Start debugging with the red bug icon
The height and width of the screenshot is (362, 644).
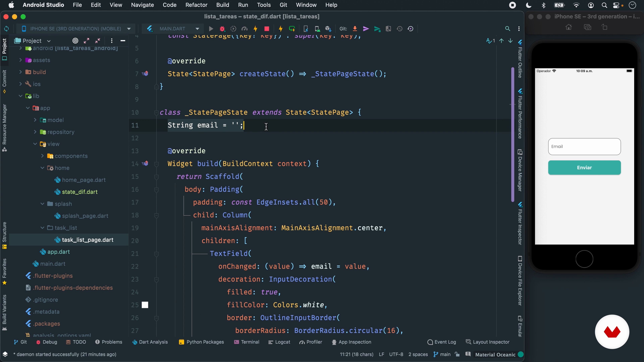[222, 29]
